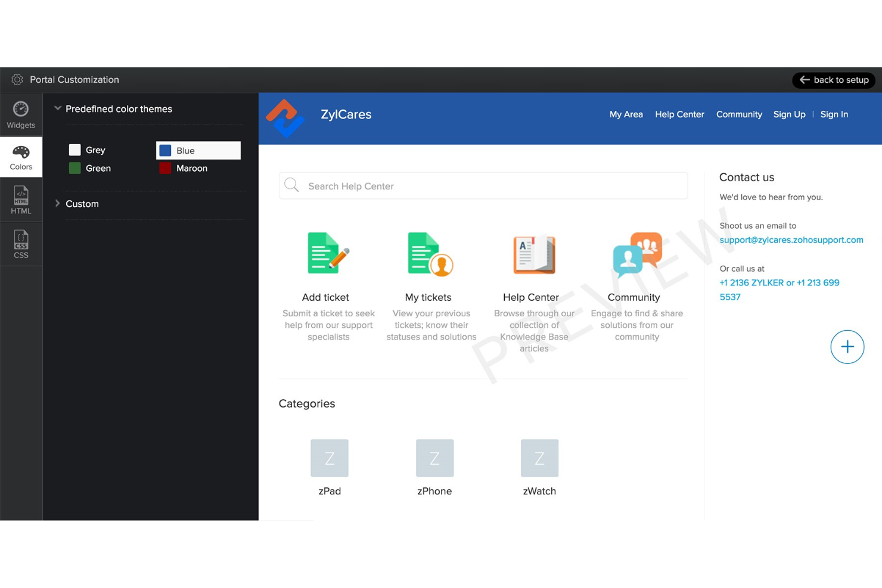Open the CSS editing panel
This screenshot has height=588, width=882.
[x=21, y=244]
